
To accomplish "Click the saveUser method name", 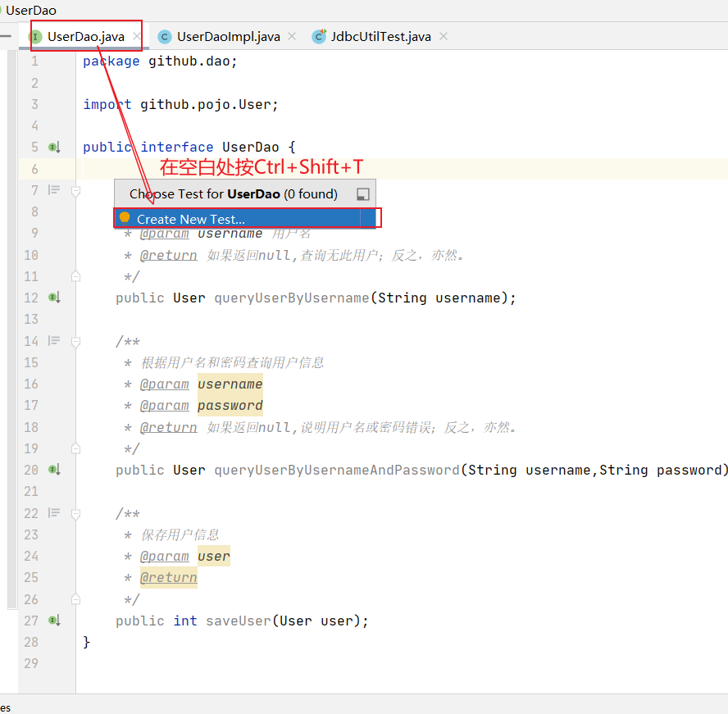I will tap(239, 621).
